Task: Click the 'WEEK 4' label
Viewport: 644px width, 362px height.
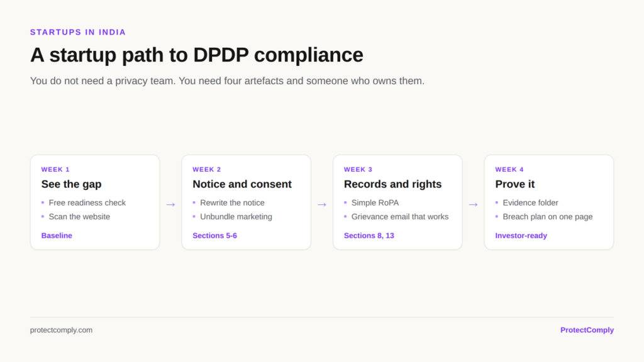Action: tap(509, 170)
